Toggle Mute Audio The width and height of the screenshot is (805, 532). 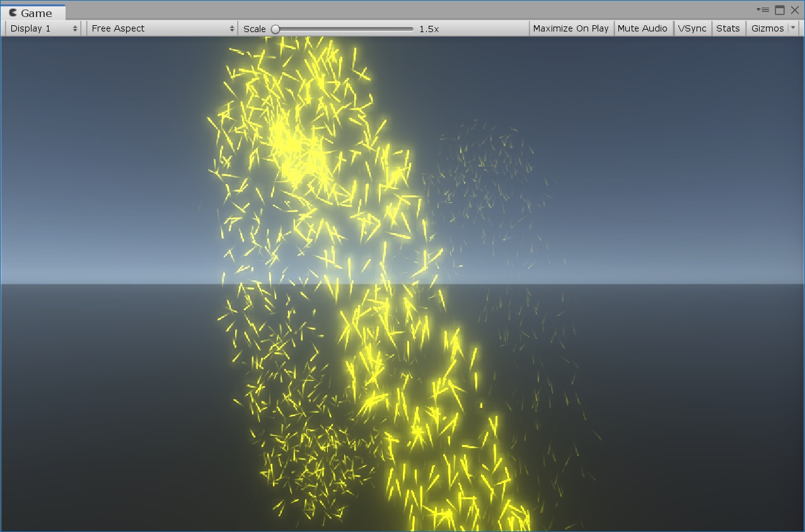(642, 28)
